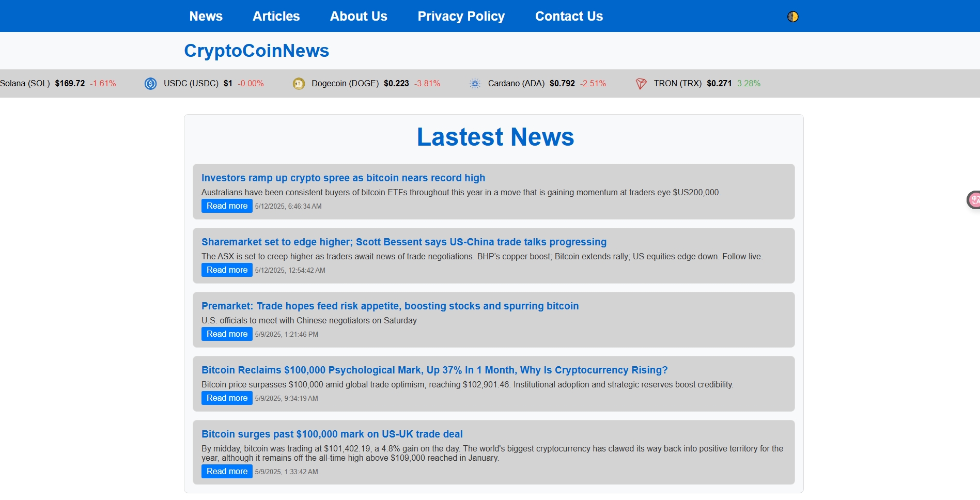Click the USDC change -0.00%

[251, 83]
